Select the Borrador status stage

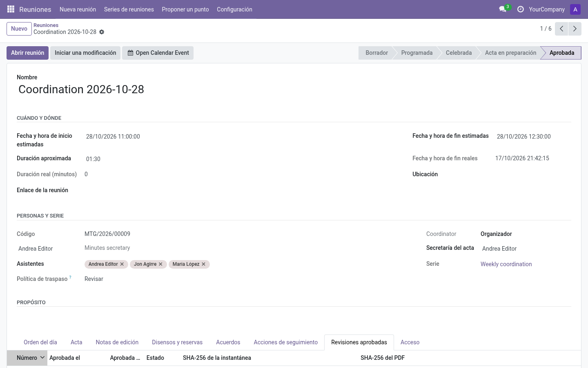click(376, 53)
